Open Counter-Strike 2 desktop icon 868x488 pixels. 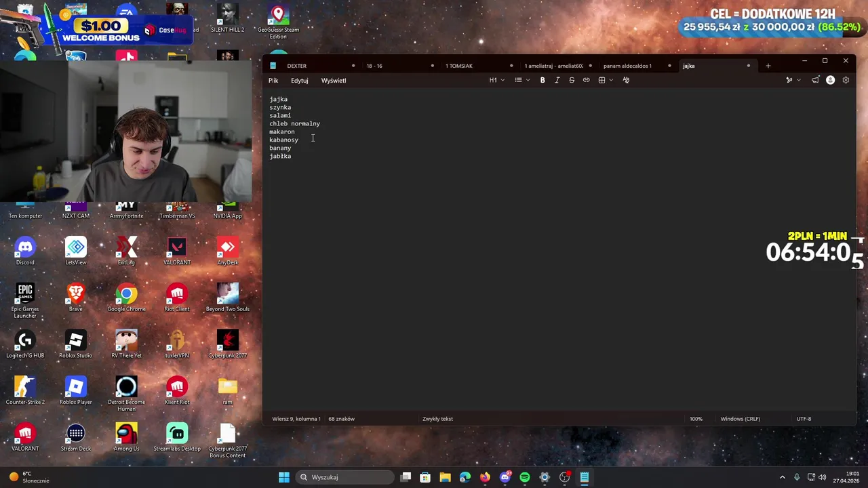(x=25, y=391)
